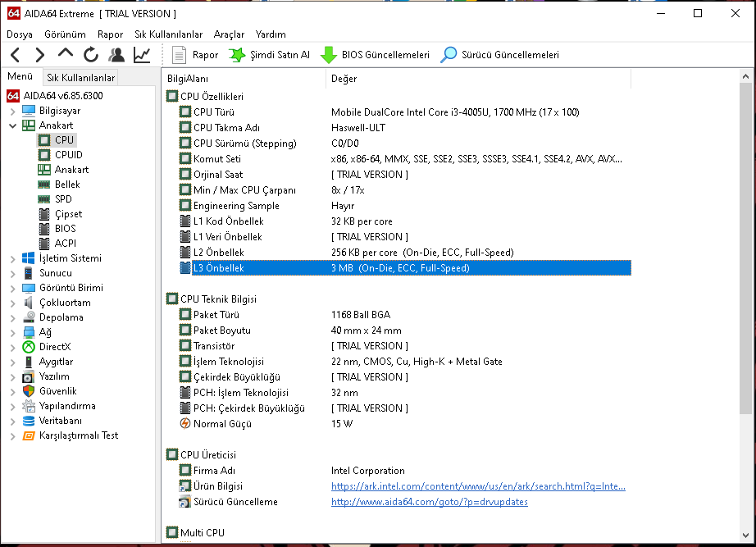Click the Karşılaştırmalı Test icon
The height and width of the screenshot is (547, 756).
pos(29,435)
